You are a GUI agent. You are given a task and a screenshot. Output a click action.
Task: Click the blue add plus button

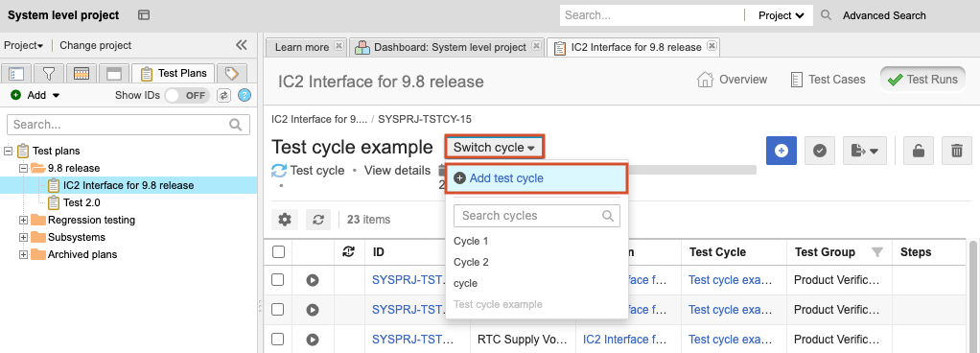pyautogui.click(x=782, y=151)
